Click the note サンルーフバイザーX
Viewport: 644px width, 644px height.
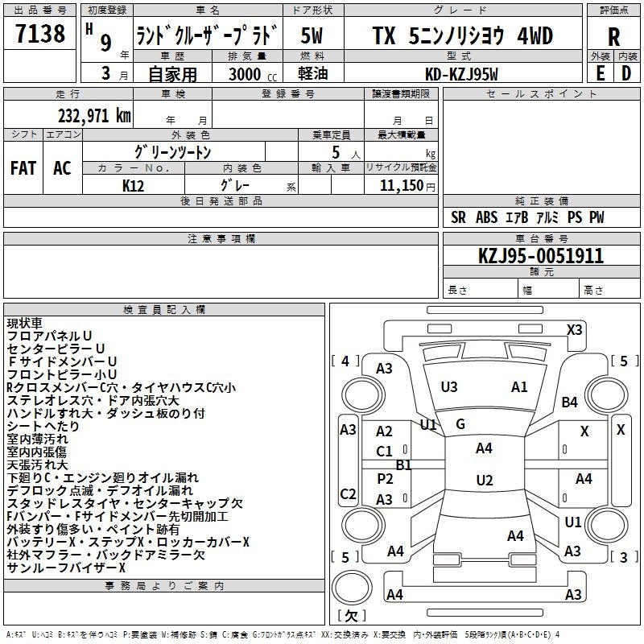(66, 568)
